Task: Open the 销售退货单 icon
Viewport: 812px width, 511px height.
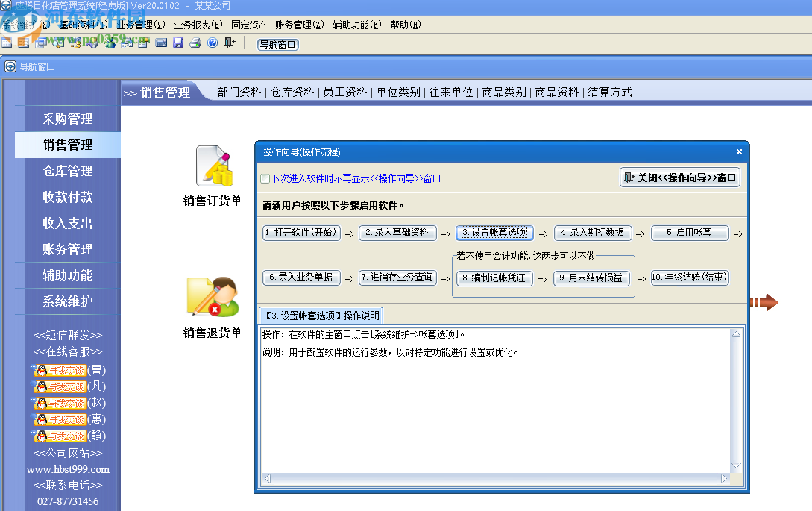Action: click(213, 297)
